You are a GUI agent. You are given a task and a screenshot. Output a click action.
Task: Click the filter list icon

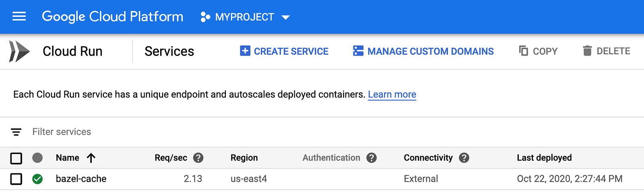(x=16, y=132)
